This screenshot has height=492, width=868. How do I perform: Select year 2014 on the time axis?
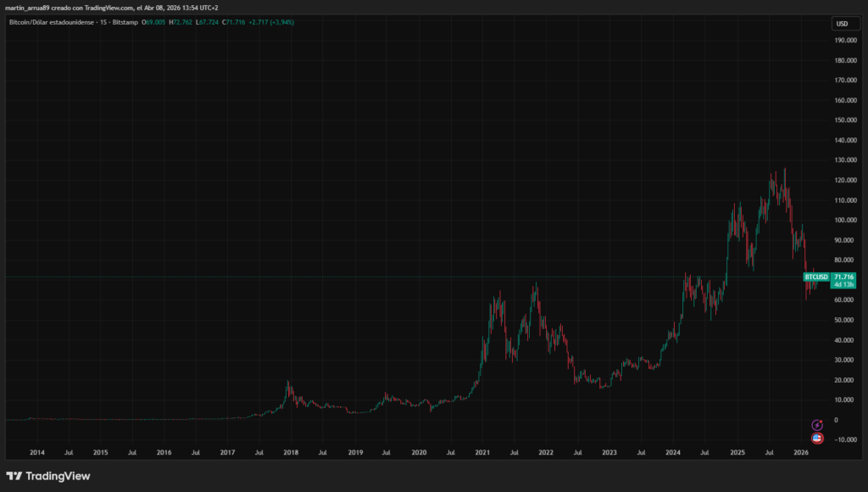[37, 452]
